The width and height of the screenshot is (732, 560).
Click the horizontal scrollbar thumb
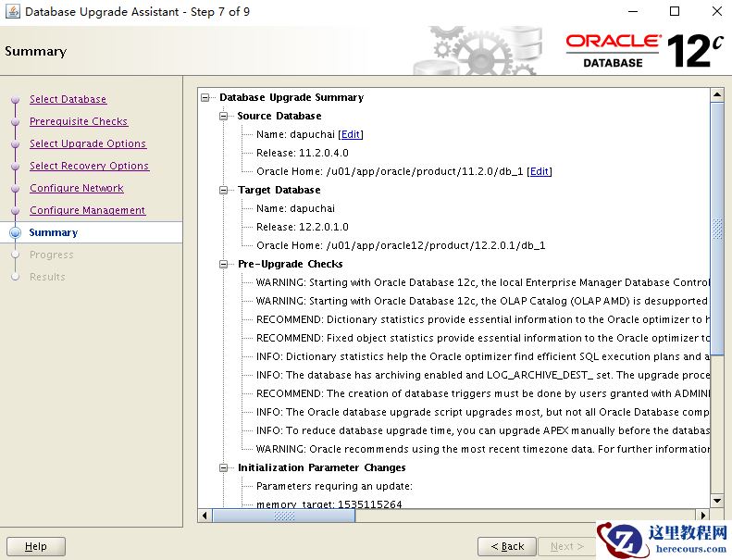(x=284, y=516)
